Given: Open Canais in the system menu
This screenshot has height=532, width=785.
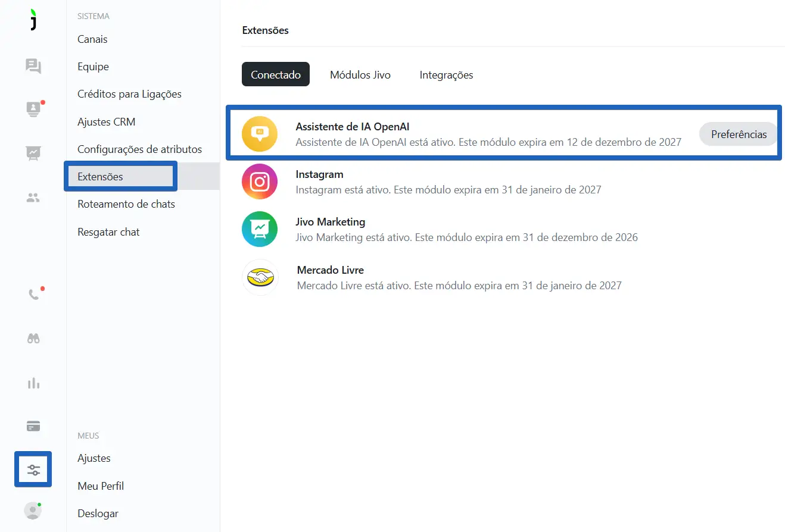Looking at the screenshot, I should pos(92,39).
